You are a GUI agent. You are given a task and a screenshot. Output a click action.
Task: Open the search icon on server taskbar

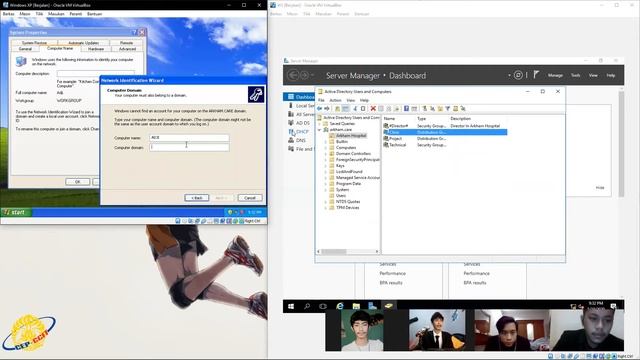pyautogui.click(x=307, y=306)
